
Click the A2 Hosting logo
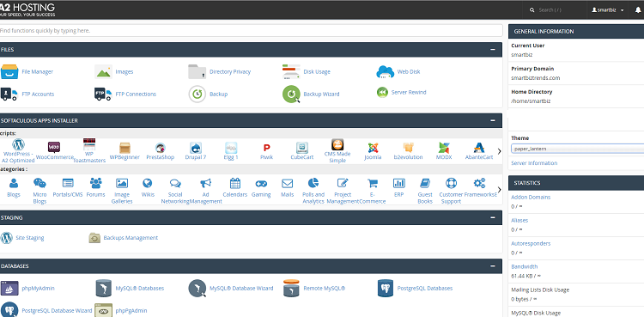pos(27,9)
